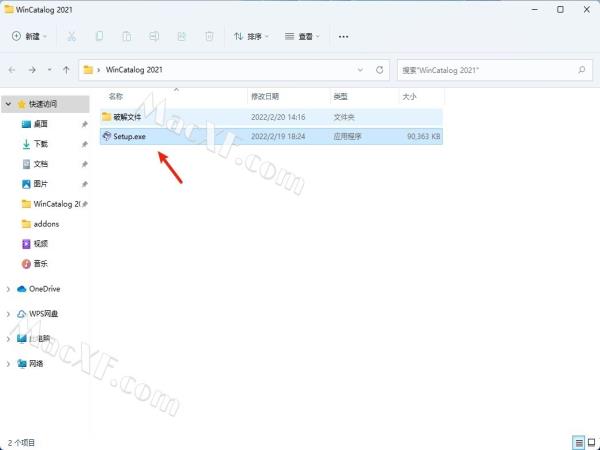Sort by Date modified (修改日期) column

coord(265,96)
